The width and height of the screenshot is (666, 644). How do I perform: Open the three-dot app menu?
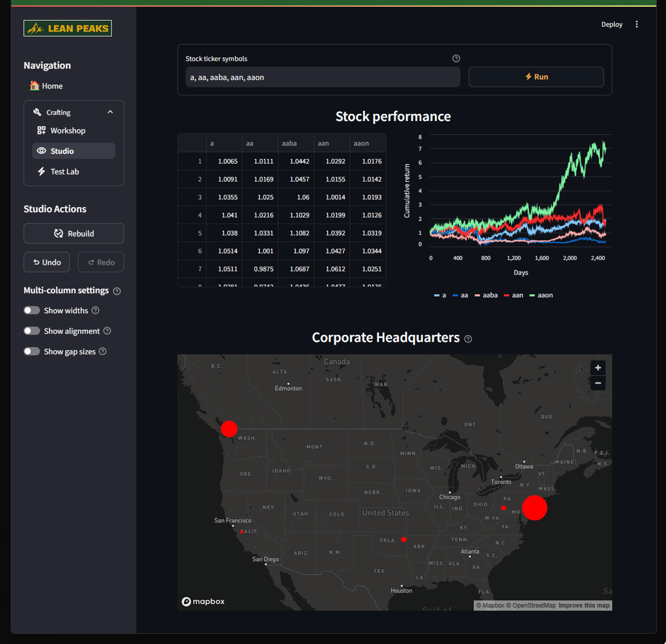pos(637,24)
